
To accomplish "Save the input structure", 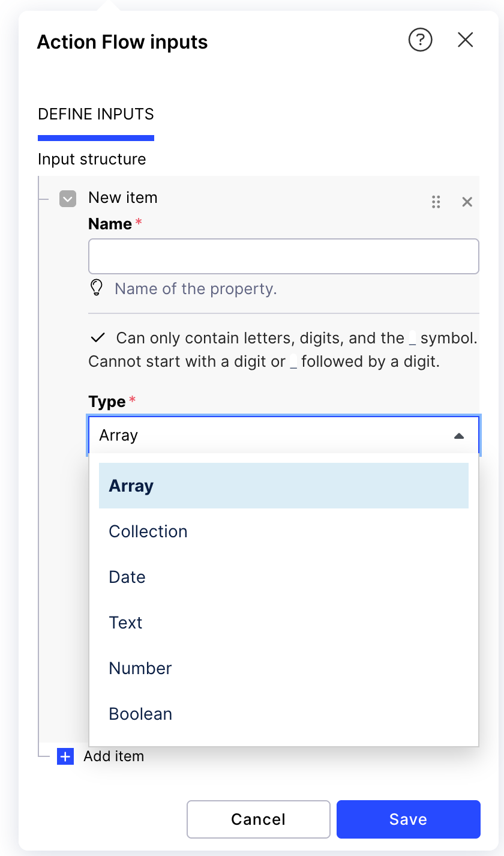I will pyautogui.click(x=408, y=819).
